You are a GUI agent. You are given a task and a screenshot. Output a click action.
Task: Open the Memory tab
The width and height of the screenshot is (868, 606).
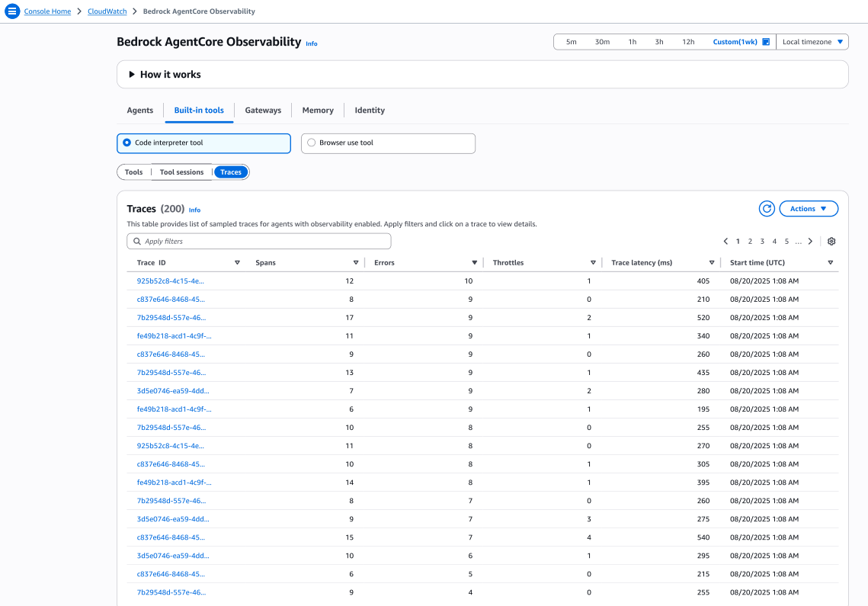pos(318,111)
